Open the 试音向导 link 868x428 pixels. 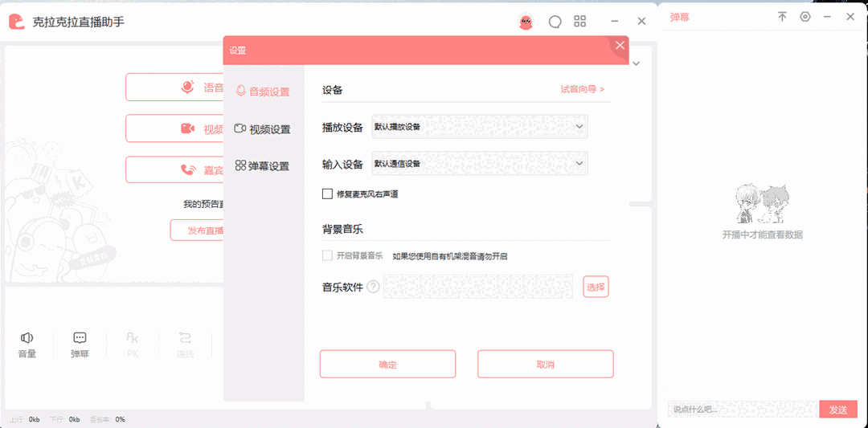click(x=583, y=89)
